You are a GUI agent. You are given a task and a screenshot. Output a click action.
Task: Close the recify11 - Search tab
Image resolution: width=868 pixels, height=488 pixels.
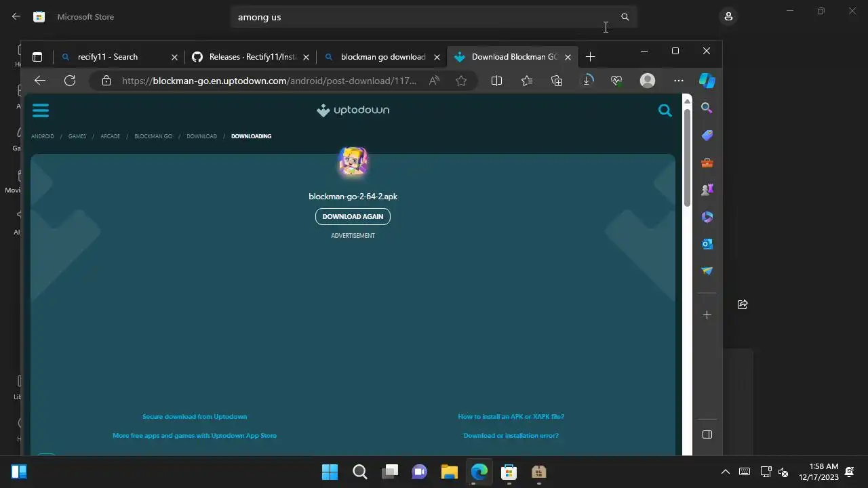[x=174, y=57]
